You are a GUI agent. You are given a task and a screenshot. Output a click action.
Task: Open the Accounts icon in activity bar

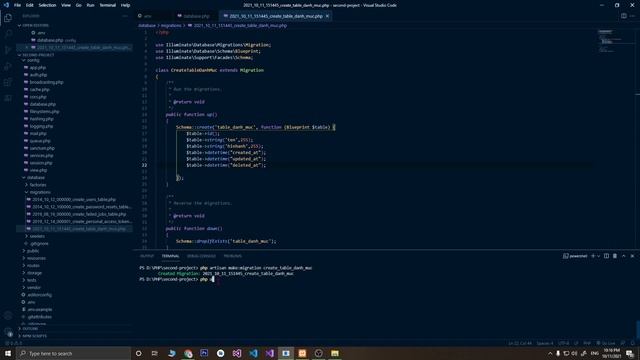click(x=8, y=316)
